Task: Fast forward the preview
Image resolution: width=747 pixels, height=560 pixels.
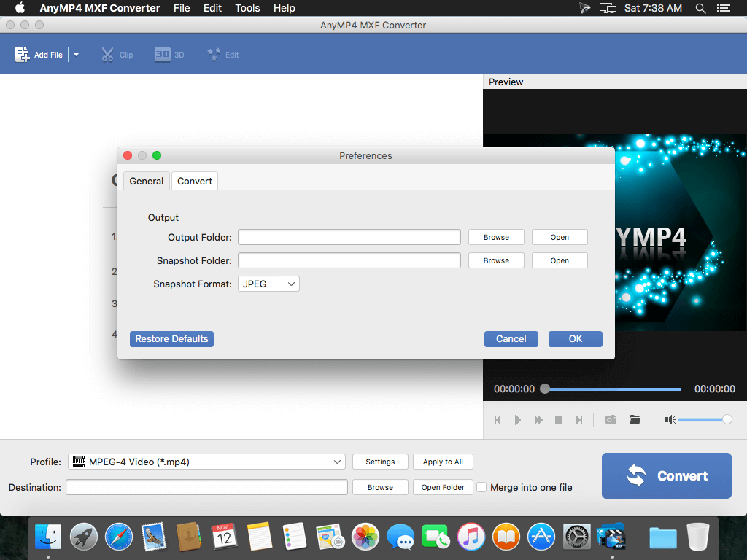Action: tap(538, 420)
